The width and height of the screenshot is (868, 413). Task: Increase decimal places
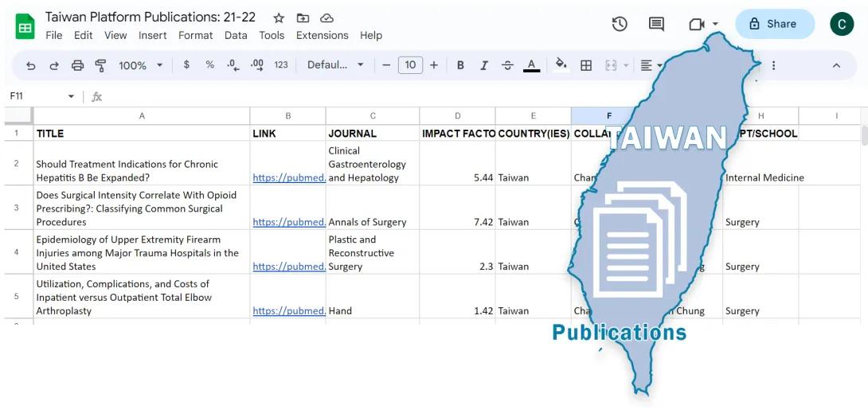pyautogui.click(x=257, y=64)
